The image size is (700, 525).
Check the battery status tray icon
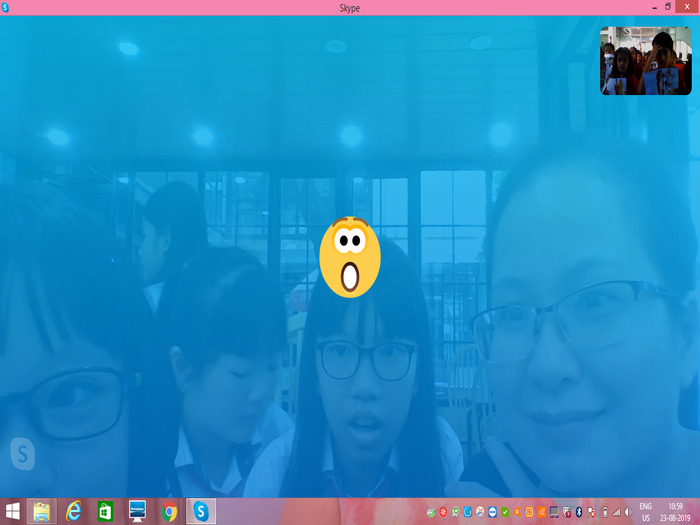pyautogui.click(x=605, y=512)
